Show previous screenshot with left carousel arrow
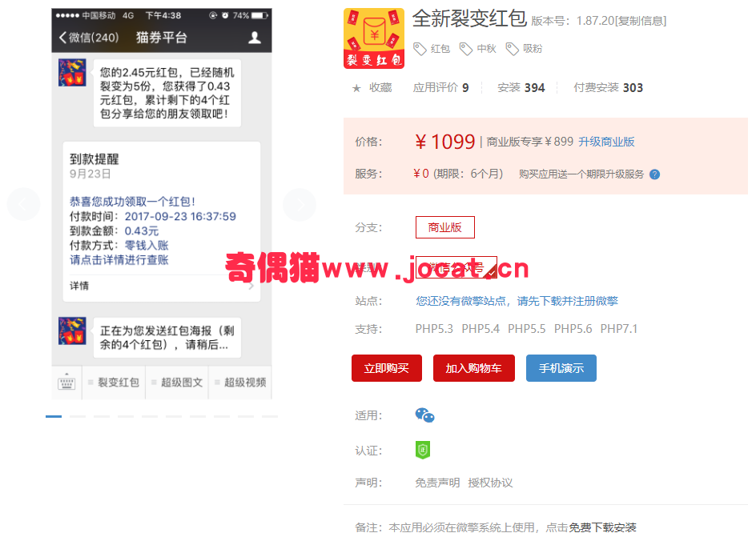Image resolution: width=756 pixels, height=537 pixels. point(23,205)
